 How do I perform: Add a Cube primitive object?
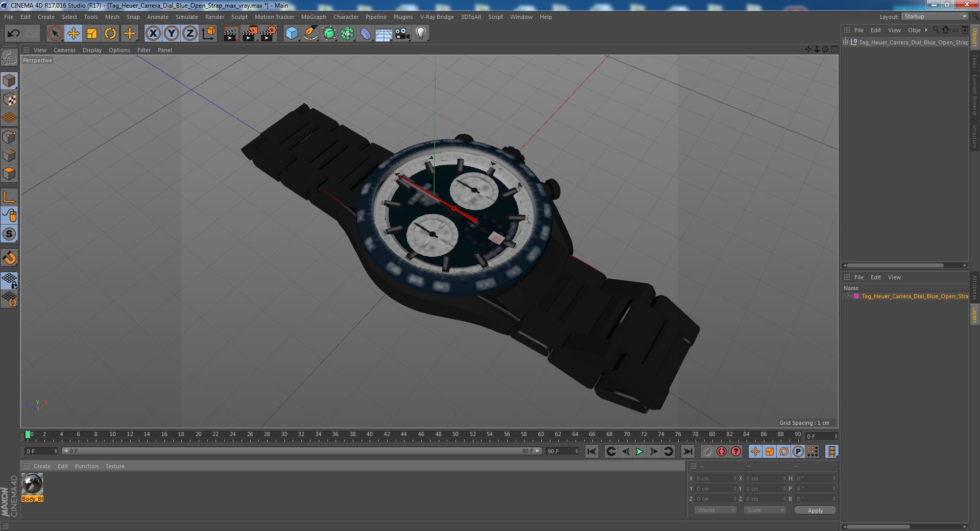pyautogui.click(x=292, y=34)
